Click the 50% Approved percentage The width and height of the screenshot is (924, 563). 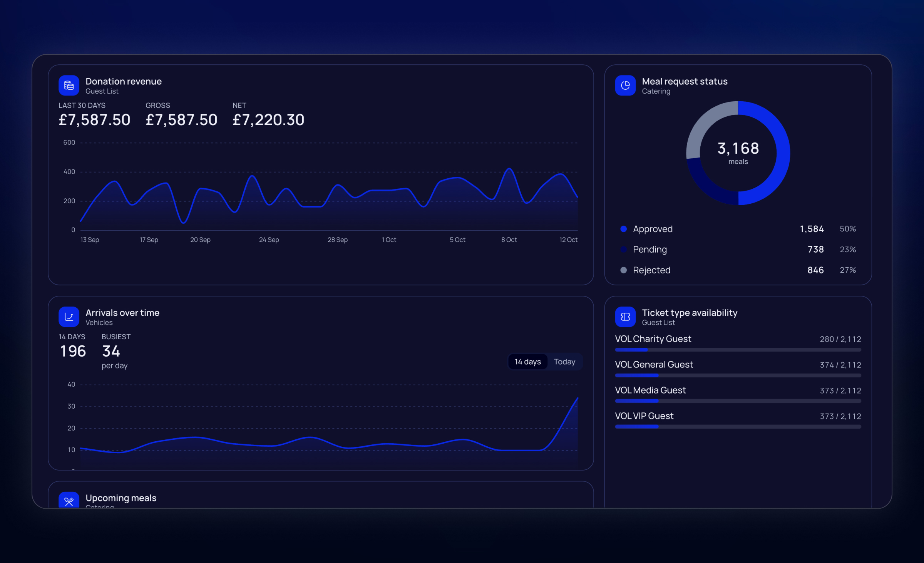coord(848,229)
